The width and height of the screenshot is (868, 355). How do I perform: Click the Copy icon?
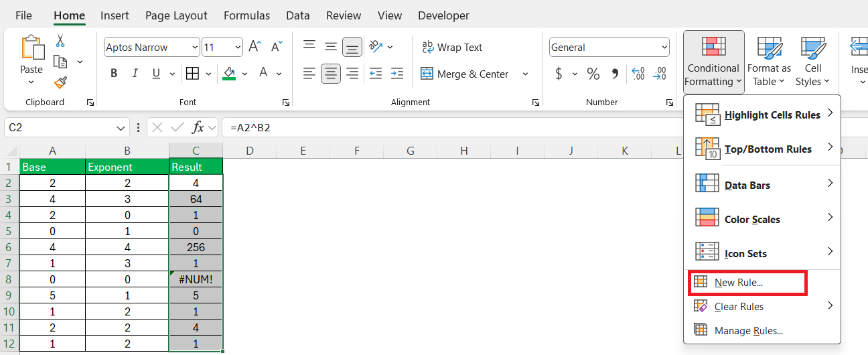[61, 62]
